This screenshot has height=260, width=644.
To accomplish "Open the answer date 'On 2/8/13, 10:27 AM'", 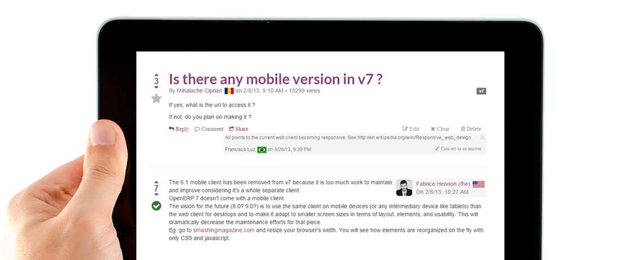I will pos(442,192).
